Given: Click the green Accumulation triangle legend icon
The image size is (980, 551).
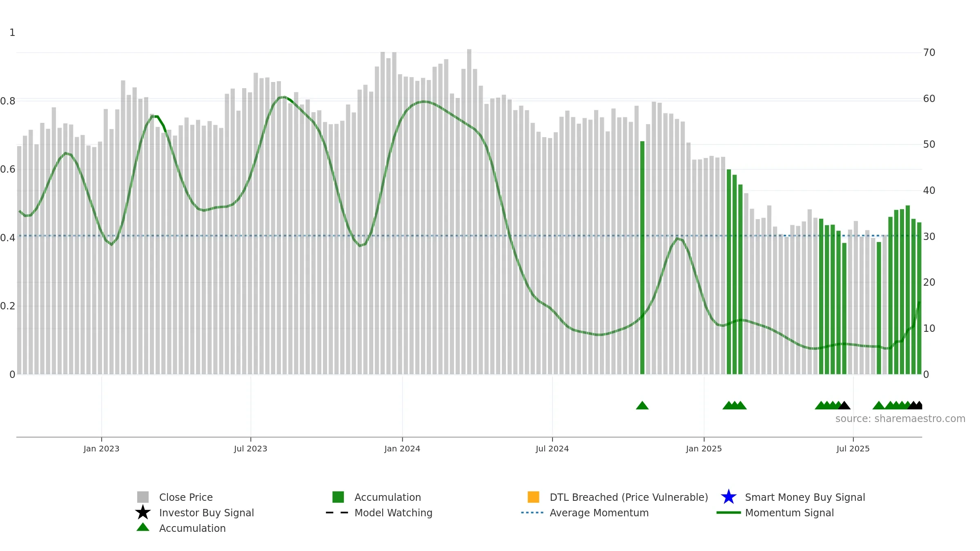Looking at the screenshot, I should coord(143,527).
